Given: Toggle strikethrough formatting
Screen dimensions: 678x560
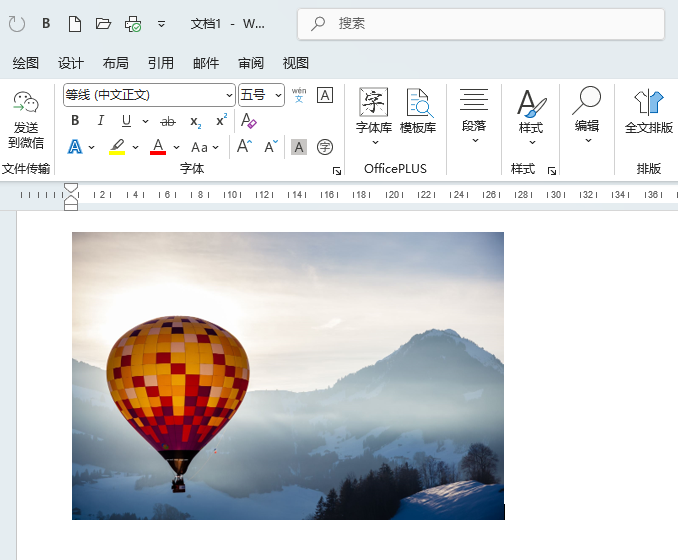Looking at the screenshot, I should click(x=168, y=122).
